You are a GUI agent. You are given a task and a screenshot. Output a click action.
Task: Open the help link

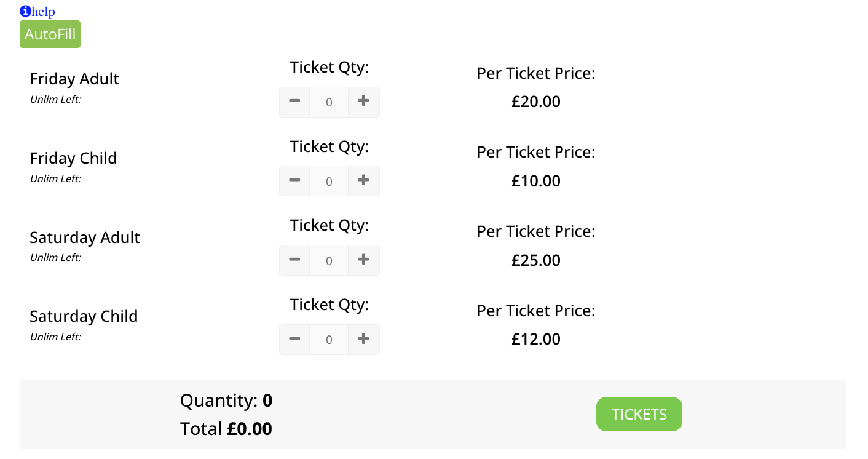click(x=43, y=12)
